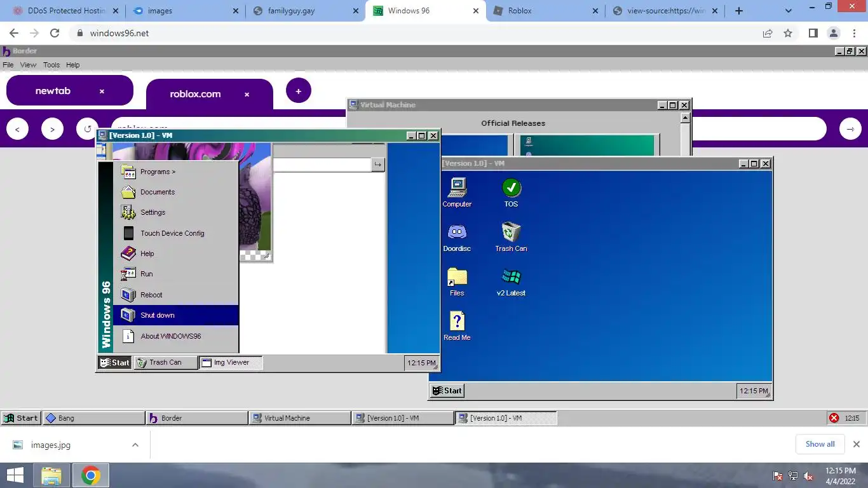Click Show all downloads button
Image resolution: width=868 pixels, height=488 pixels.
coord(820,444)
